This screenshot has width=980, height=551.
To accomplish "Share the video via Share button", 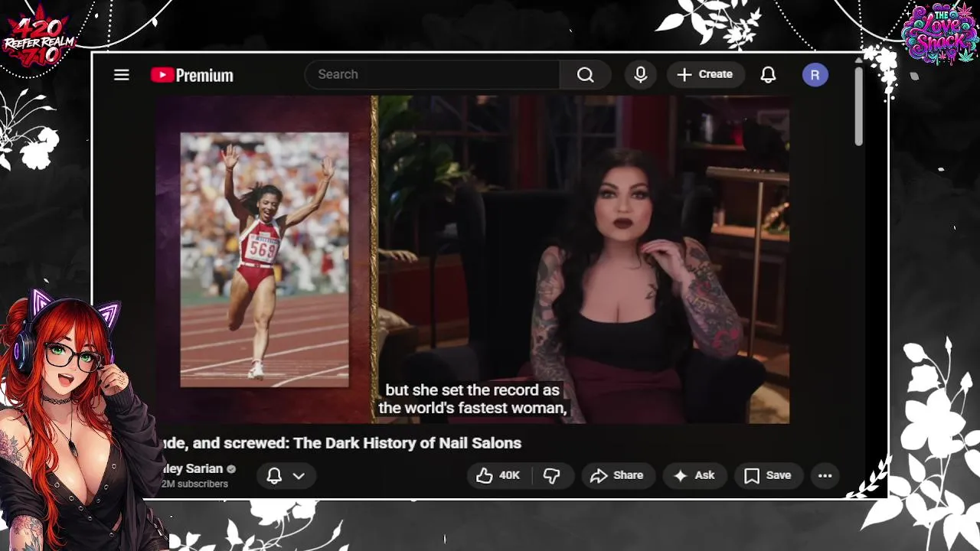I will pyautogui.click(x=617, y=475).
